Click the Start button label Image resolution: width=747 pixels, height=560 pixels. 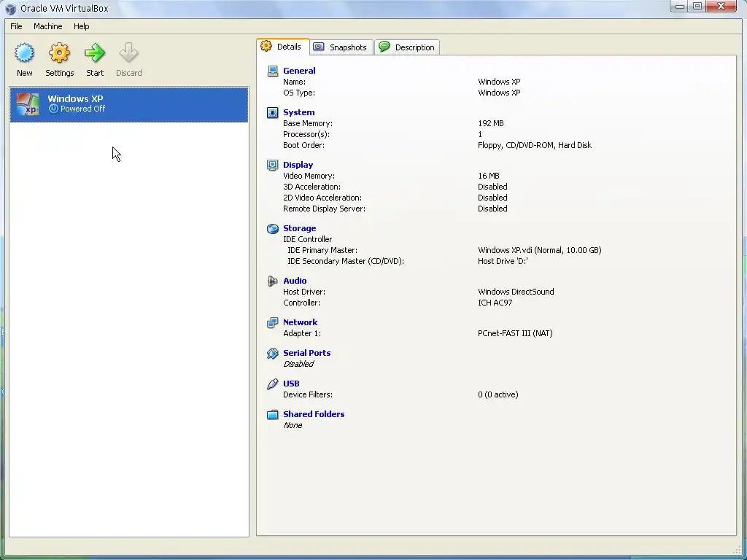click(95, 73)
